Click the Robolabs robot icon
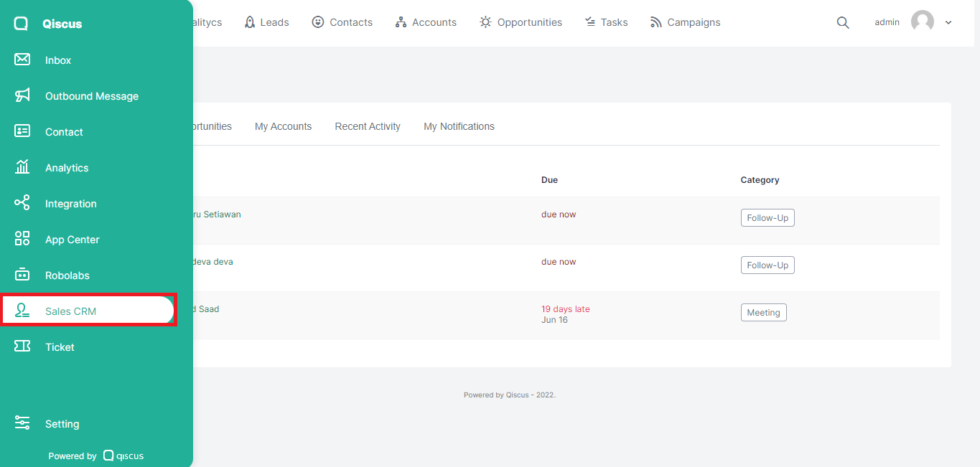Viewport: 980px width, 467px height. pyautogui.click(x=22, y=275)
